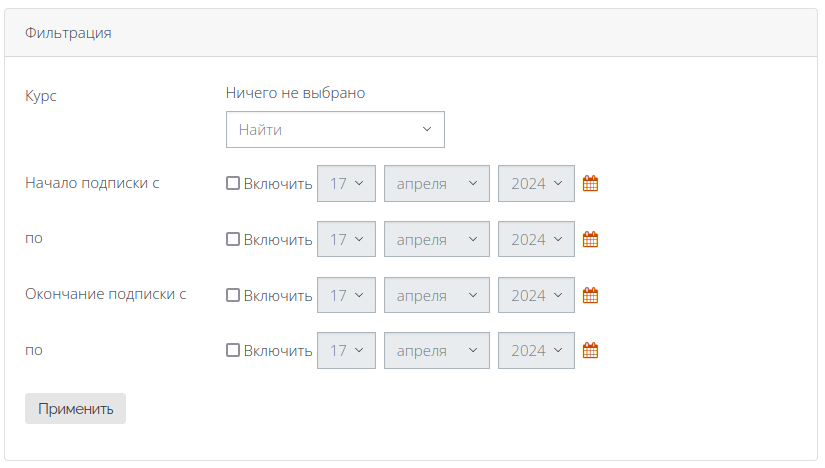Open calendar picker for Начало подписки с
The width and height of the screenshot is (825, 468).
pyautogui.click(x=590, y=183)
